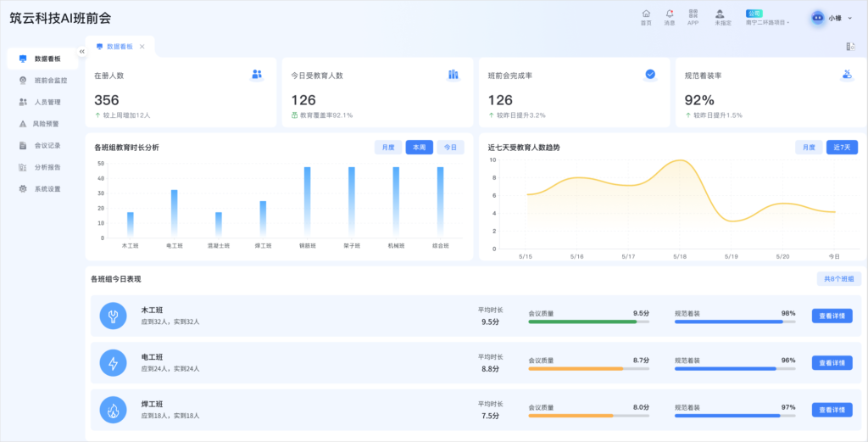
Task: Expand the 南宁二环路项目 project dropdown
Action: 767,22
